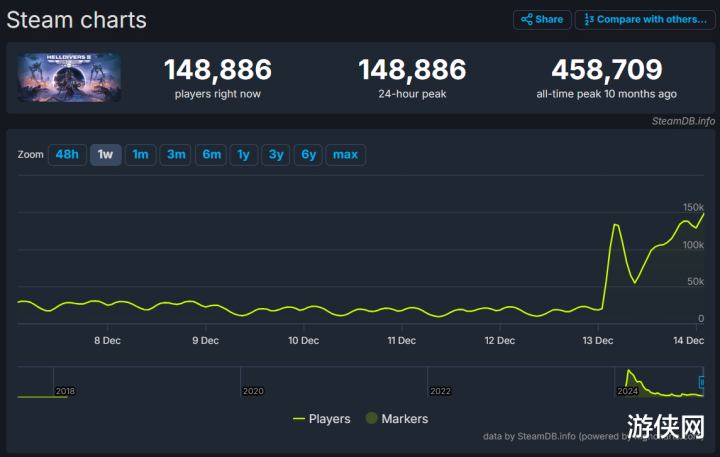This screenshot has width=720, height=457.
Task: Choose the 6y zoom option
Action: [309, 155]
